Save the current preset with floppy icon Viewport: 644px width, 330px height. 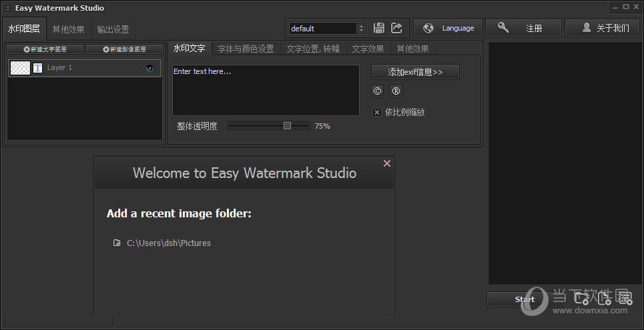coord(378,28)
